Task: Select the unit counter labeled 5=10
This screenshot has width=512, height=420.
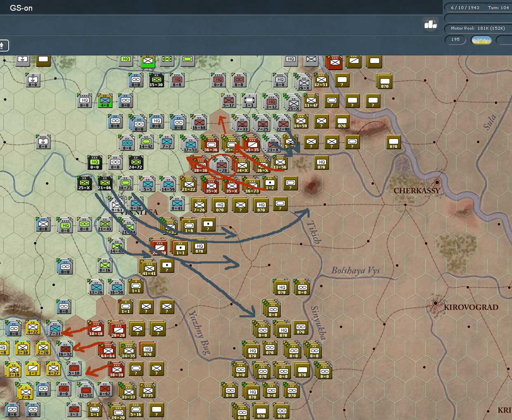Action: tap(74, 369)
